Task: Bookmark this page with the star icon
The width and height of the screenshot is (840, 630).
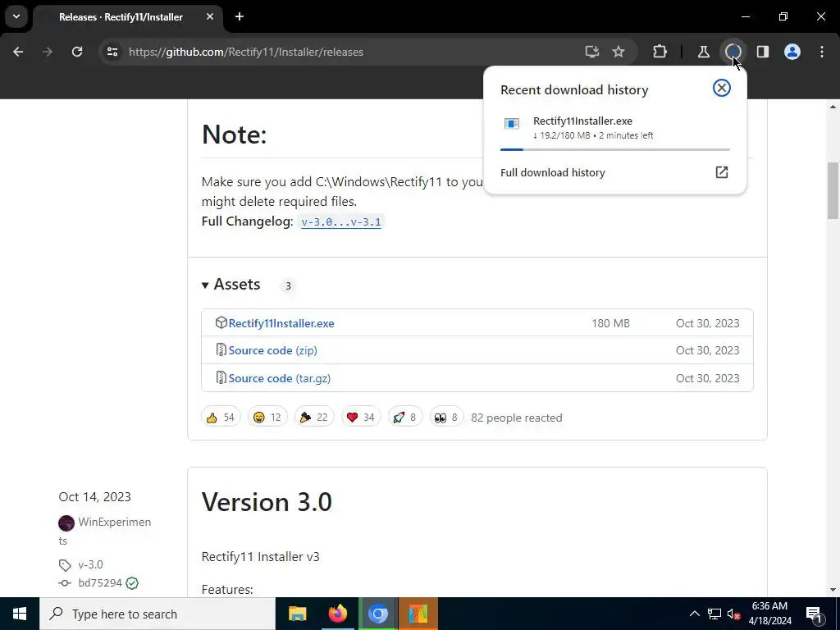Action: [x=619, y=52]
